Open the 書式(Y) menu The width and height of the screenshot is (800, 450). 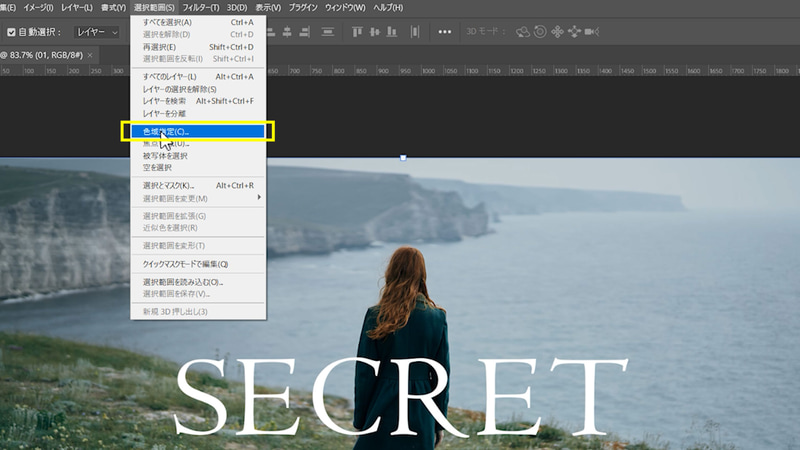[x=113, y=8]
